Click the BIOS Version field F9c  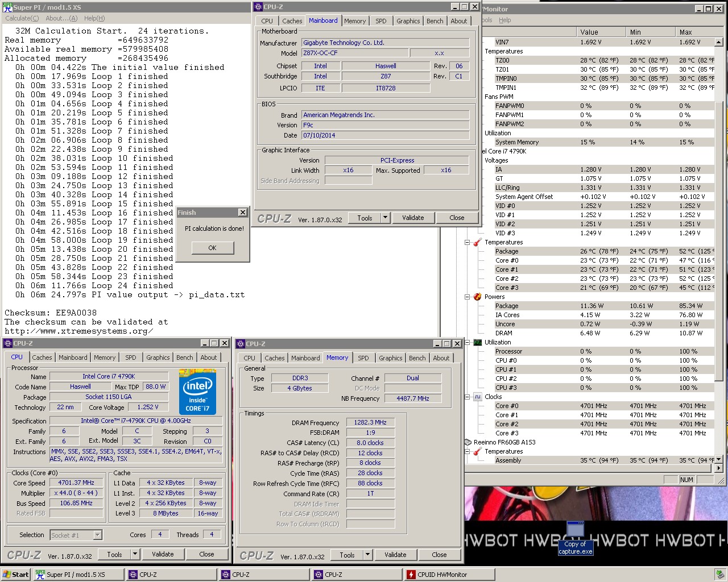pyautogui.click(x=386, y=125)
